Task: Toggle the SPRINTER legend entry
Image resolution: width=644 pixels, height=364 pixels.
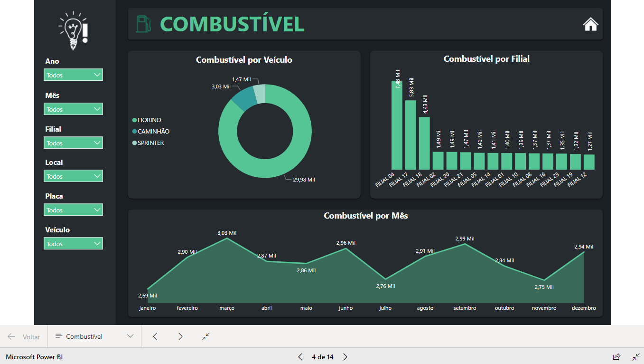Action: point(149,143)
